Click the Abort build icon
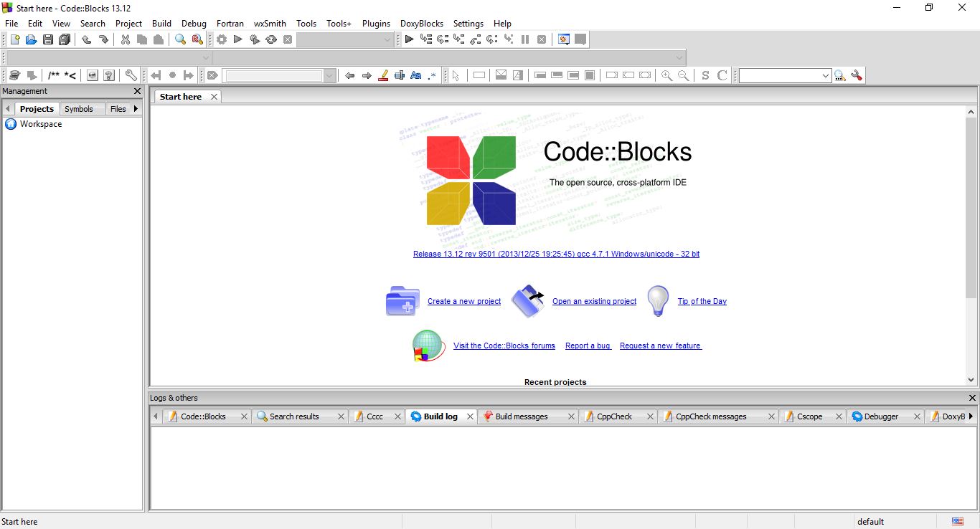Image resolution: width=980 pixels, height=529 pixels. [288, 39]
